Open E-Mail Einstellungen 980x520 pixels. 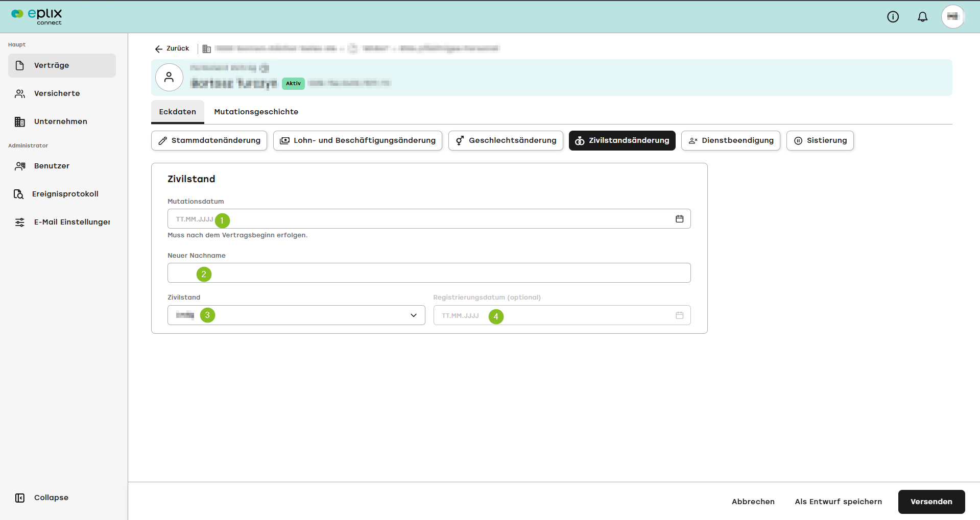(x=62, y=222)
